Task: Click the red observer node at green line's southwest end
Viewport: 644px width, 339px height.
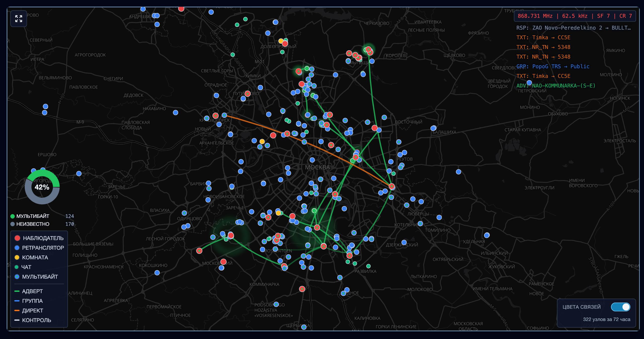Action: point(199,251)
